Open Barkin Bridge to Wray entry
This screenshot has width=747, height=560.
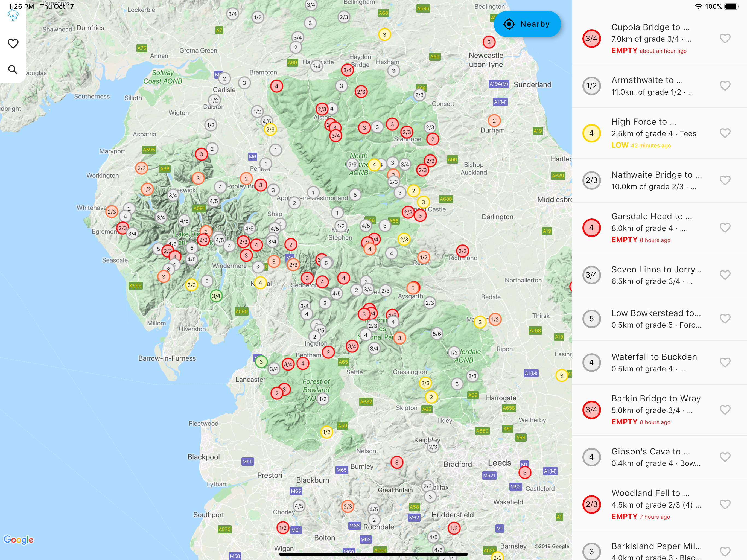click(x=659, y=410)
